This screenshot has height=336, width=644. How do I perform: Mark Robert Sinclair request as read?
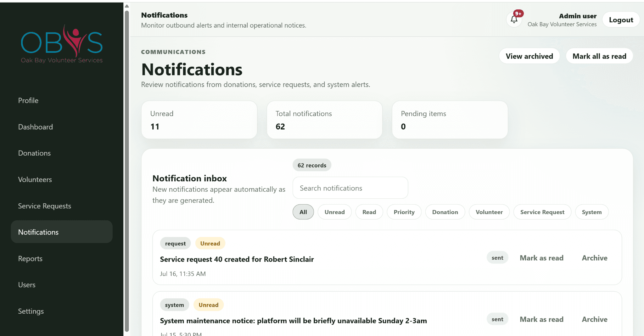541,258
